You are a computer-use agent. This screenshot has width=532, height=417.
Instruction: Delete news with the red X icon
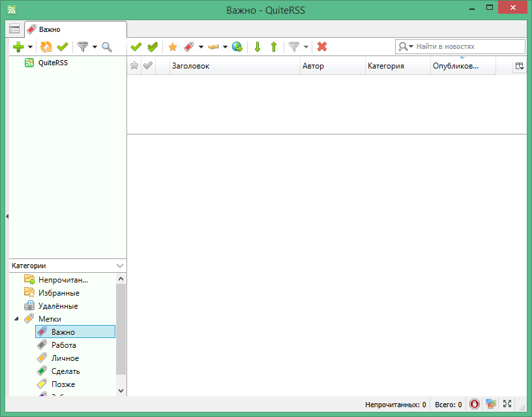[x=322, y=46]
